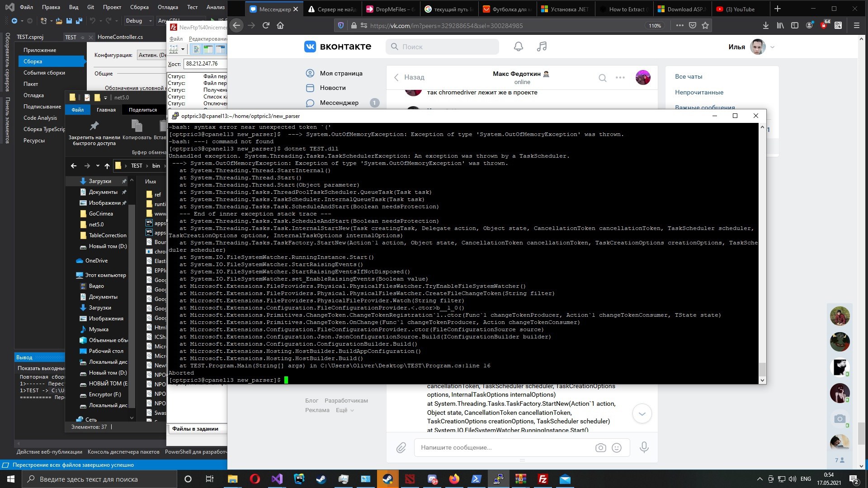Click the red ad-blocker extension icon with 64
Viewport: 868px width, 488px height.
(825, 25)
